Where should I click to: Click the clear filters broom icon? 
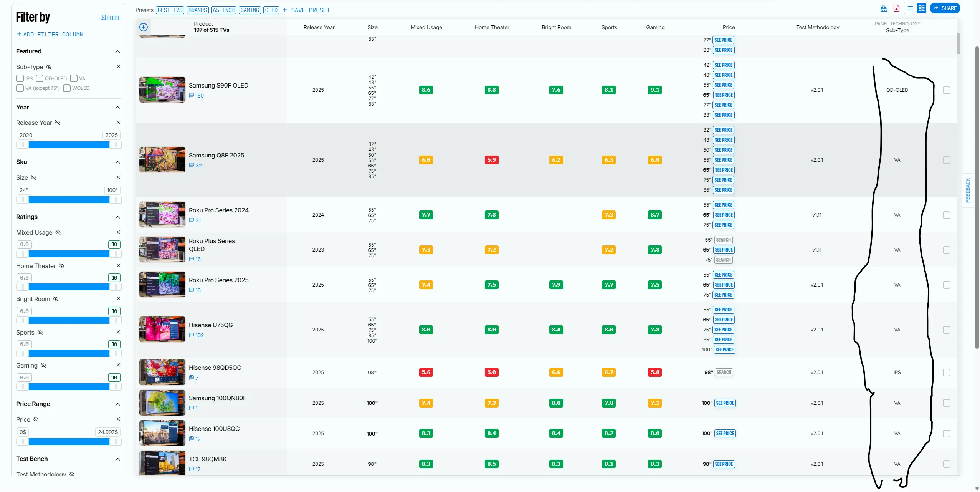pos(883,8)
